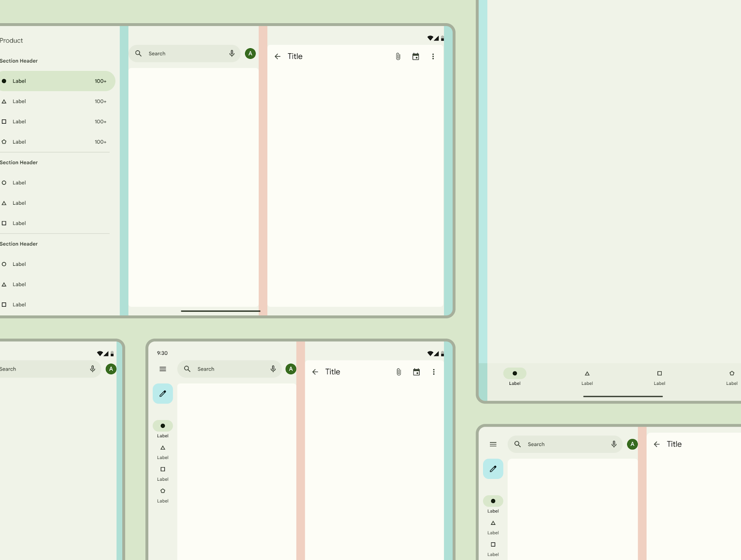Screen dimensions: 741x560
Task: Open navigation drawer with the hamburger icon
Action: pyautogui.click(x=163, y=369)
